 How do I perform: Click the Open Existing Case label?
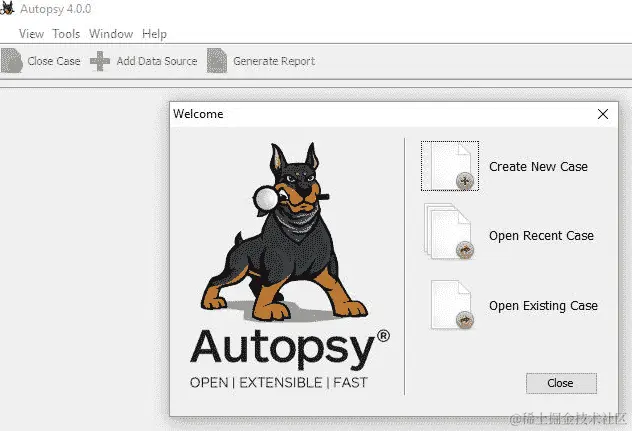click(543, 306)
